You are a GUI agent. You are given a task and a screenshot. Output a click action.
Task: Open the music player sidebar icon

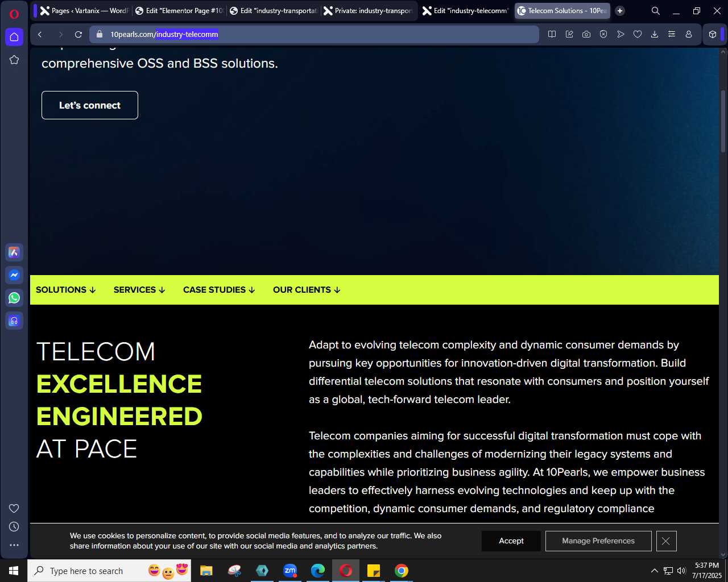coord(14,321)
